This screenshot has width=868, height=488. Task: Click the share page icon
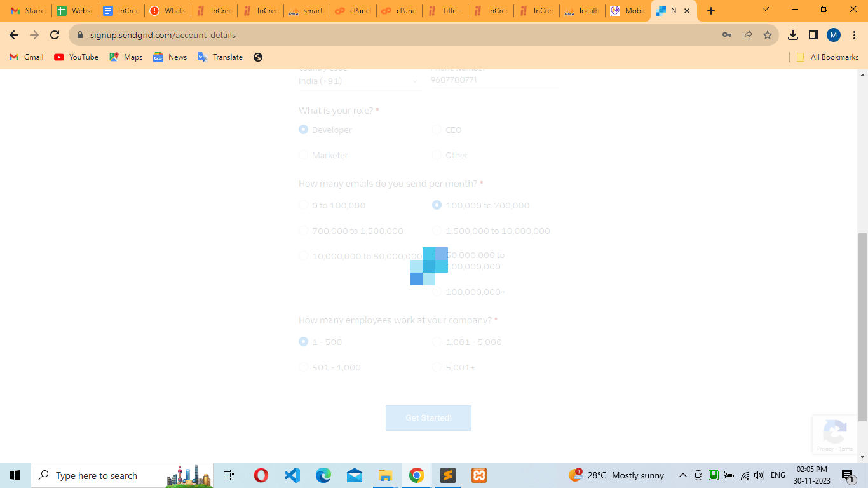[747, 35]
